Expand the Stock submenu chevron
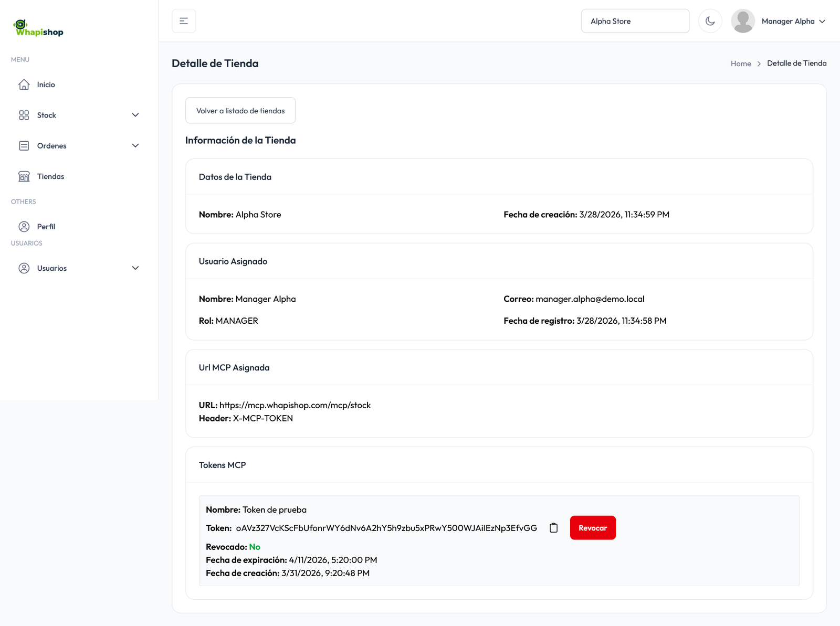 pyautogui.click(x=135, y=115)
